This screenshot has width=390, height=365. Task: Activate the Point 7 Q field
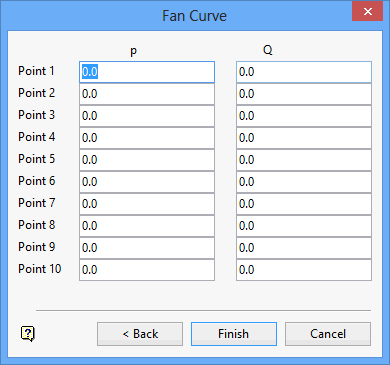(x=304, y=204)
